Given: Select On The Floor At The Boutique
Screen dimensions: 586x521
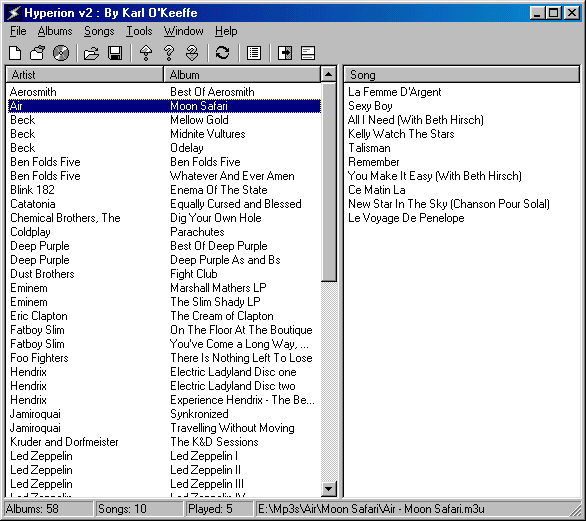Looking at the screenshot, I should (164, 330).
